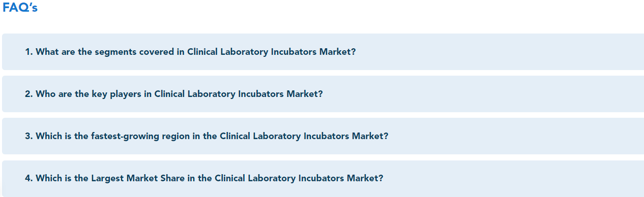Viewport: 644px width, 197px height.
Task: Click number 2 of the second FAQ item
Action: pyautogui.click(x=28, y=94)
